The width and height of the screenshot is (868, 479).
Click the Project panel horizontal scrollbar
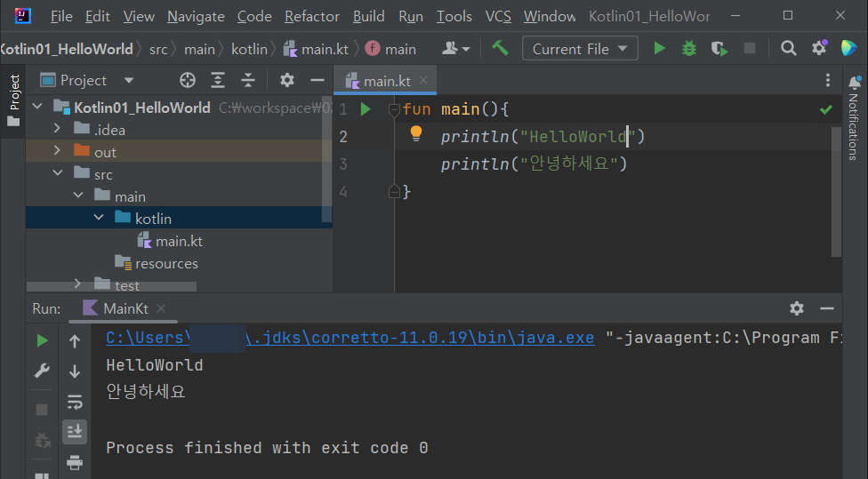click(111, 286)
